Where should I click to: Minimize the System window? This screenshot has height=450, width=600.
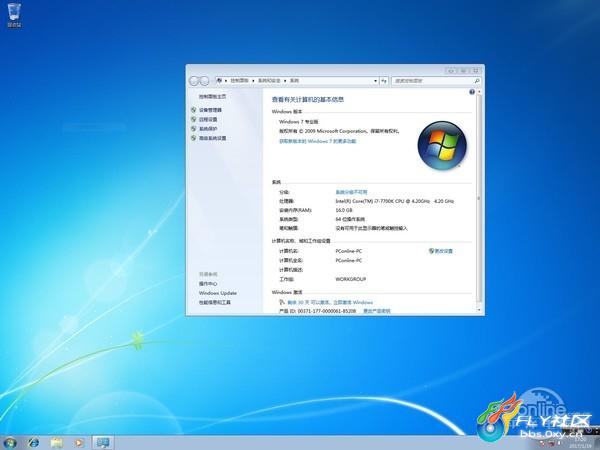click(451, 70)
